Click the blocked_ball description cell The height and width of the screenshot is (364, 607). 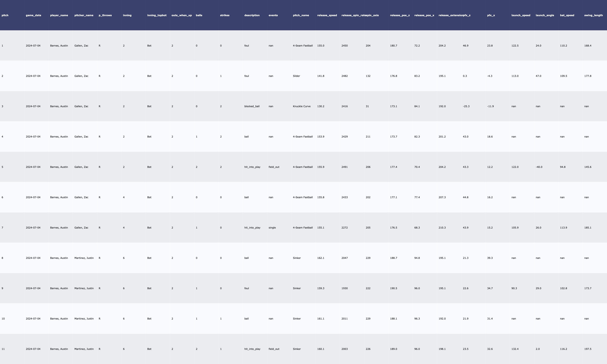click(x=252, y=106)
